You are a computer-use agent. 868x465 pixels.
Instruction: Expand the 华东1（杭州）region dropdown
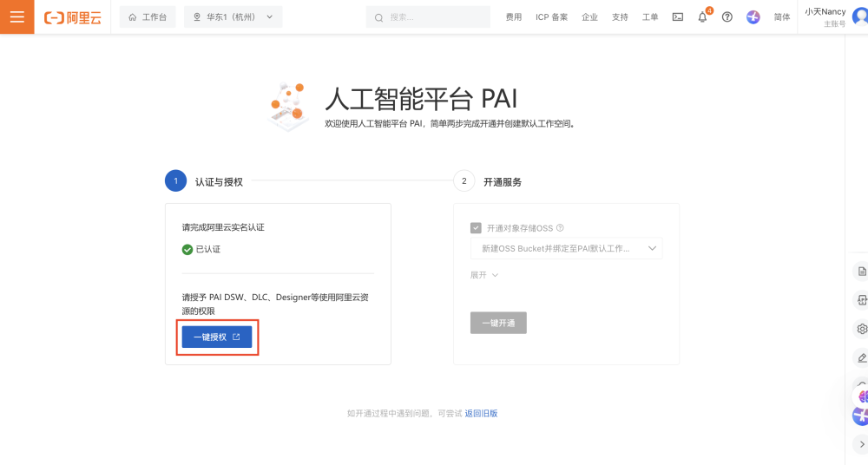pyautogui.click(x=233, y=17)
